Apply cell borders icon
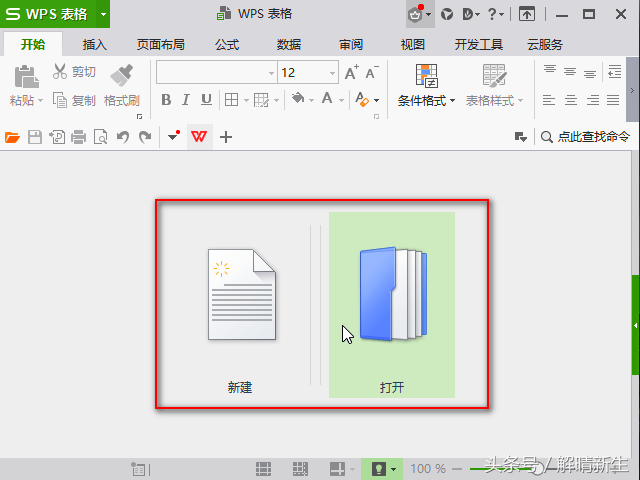This screenshot has height=480, width=640. (x=231, y=100)
